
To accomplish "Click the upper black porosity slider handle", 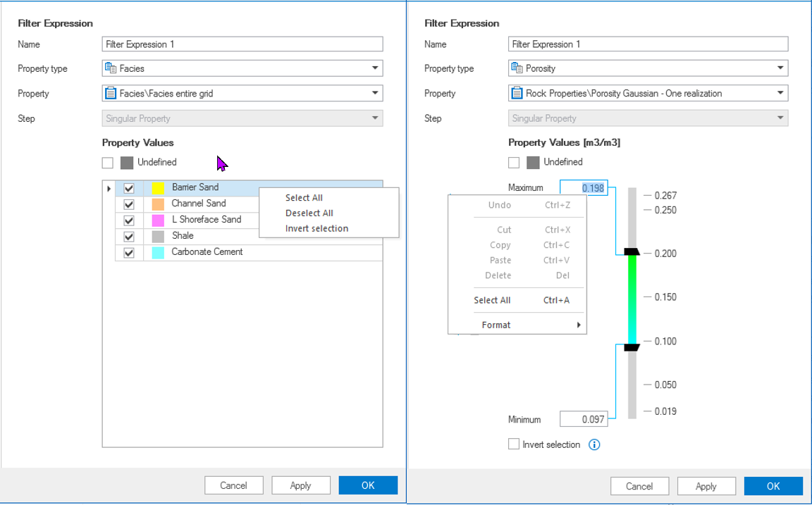I will coord(632,252).
